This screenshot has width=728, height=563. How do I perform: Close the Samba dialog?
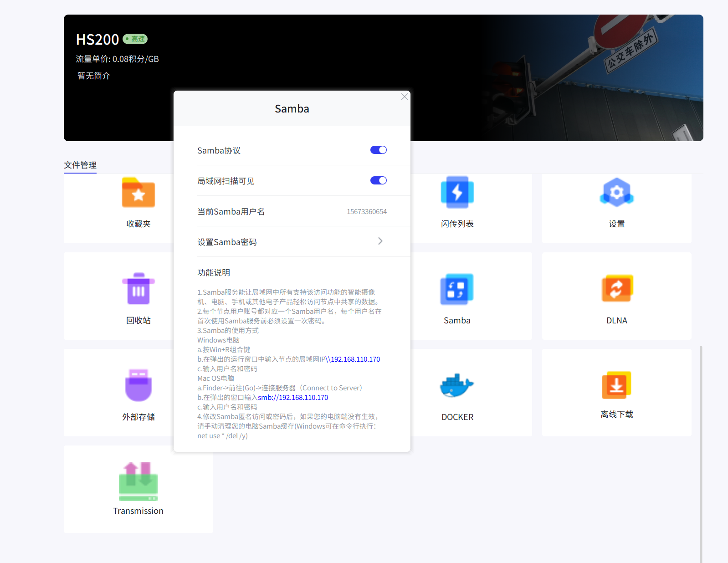(404, 97)
